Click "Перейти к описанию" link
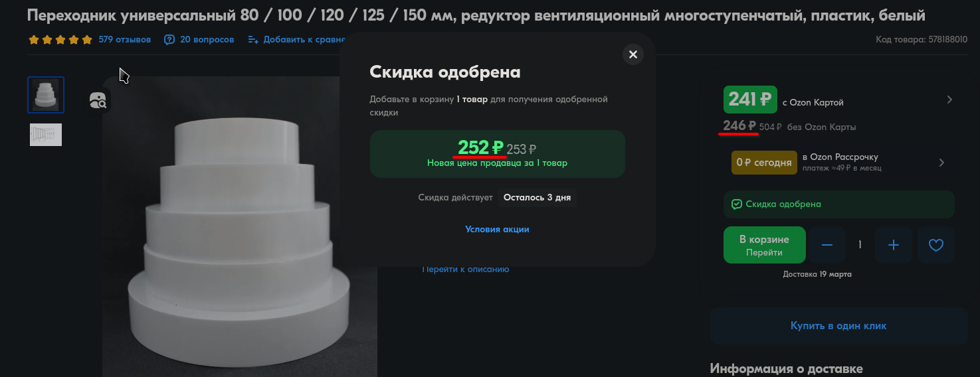This screenshot has height=377, width=980. [x=466, y=269]
